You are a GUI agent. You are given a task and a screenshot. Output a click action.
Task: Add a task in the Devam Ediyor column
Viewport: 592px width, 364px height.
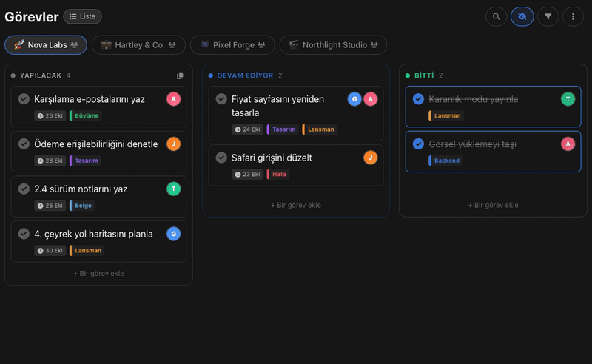[295, 206]
